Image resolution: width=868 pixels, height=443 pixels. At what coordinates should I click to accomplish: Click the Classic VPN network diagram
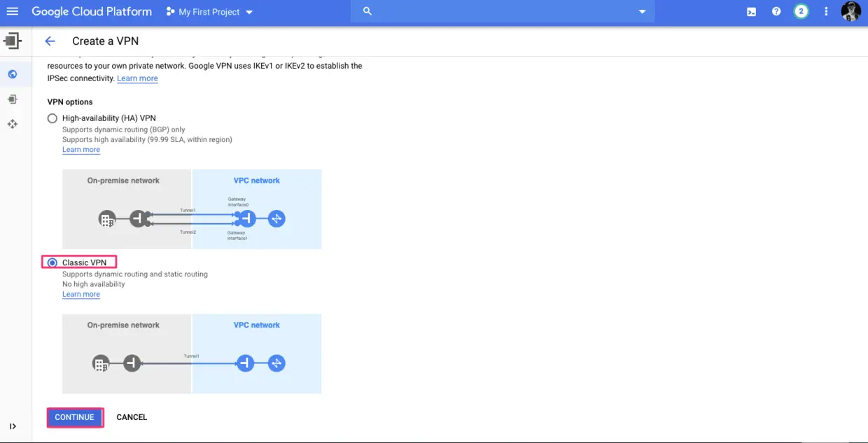(192, 354)
